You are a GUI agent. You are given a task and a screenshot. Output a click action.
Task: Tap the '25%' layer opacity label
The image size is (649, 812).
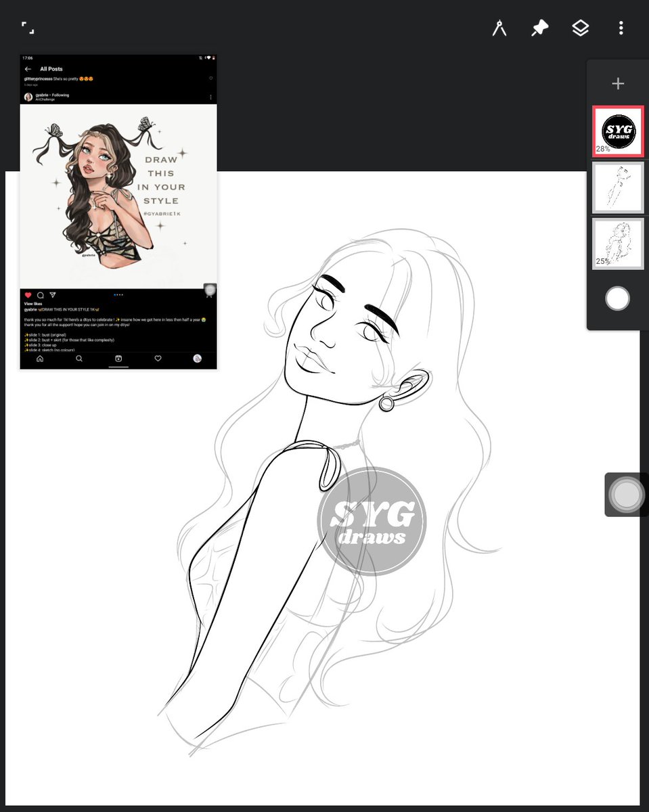602,261
